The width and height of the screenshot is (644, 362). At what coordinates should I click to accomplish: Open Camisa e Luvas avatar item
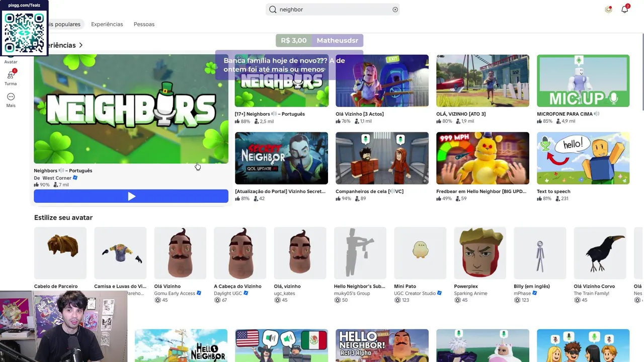point(120,253)
